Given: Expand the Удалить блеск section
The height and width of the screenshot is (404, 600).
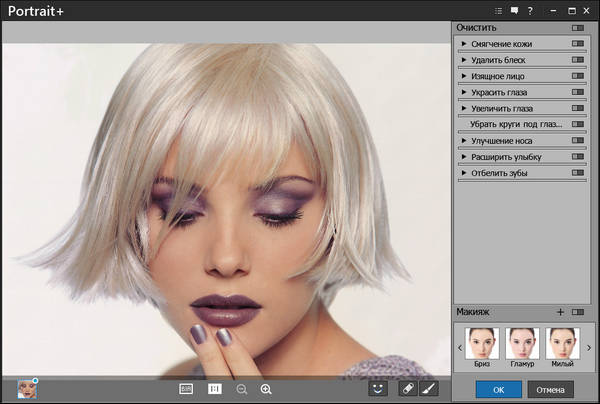Looking at the screenshot, I should pos(464,60).
